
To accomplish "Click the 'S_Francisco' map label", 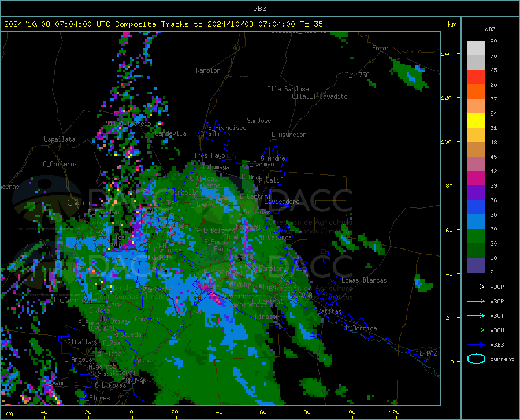I will click(227, 128).
